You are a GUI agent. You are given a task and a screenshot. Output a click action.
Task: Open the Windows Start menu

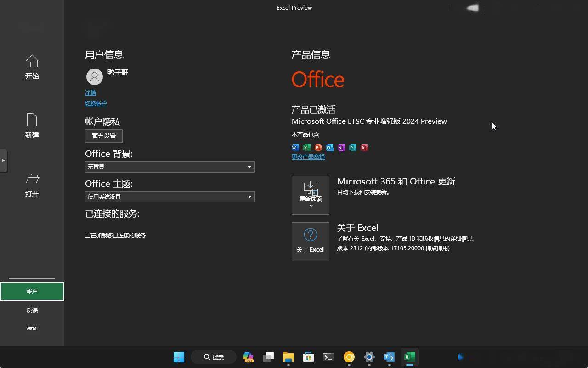179,357
